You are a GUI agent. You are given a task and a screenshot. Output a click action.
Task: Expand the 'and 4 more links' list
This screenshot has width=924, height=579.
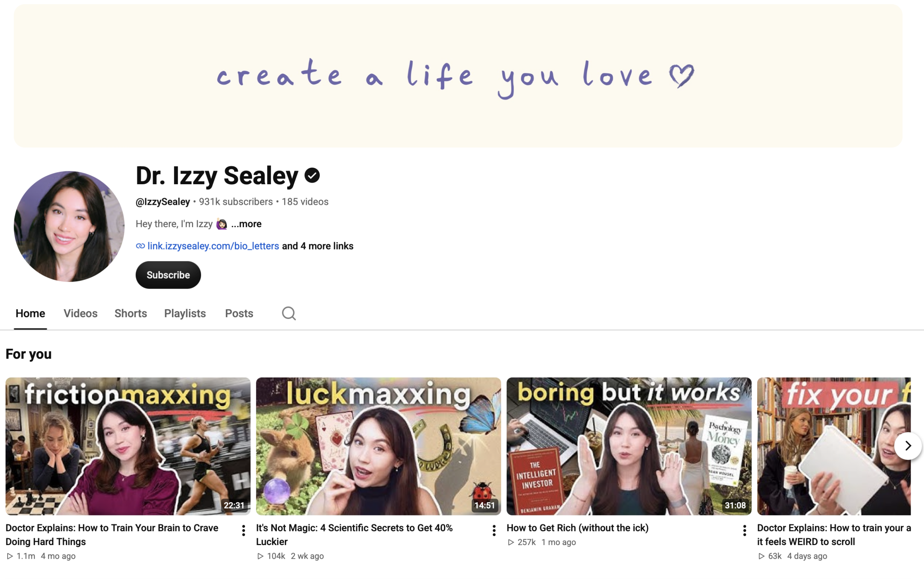[x=318, y=246]
